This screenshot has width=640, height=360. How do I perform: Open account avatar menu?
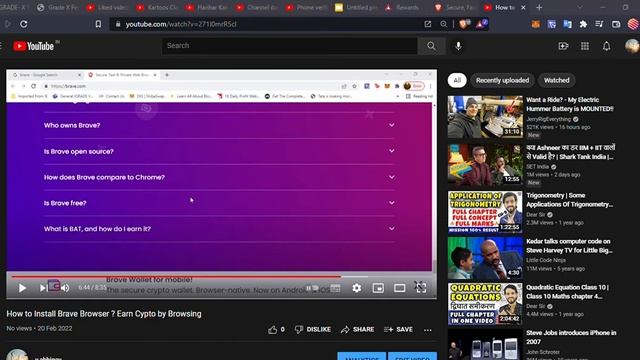[x=632, y=46]
